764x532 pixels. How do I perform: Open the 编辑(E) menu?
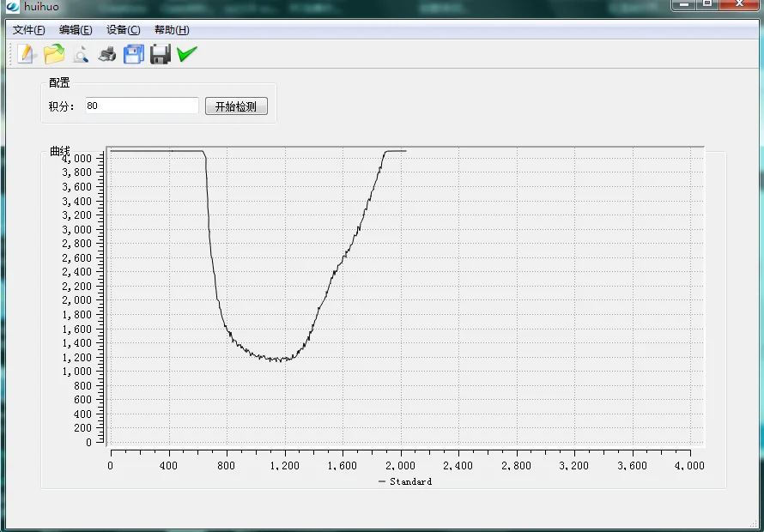76,30
